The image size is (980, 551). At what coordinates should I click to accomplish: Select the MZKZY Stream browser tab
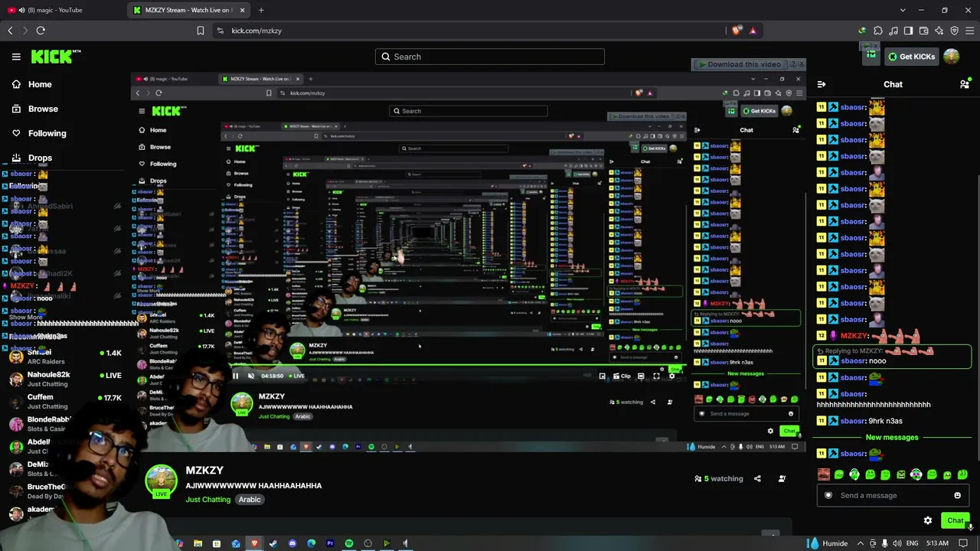click(x=190, y=10)
